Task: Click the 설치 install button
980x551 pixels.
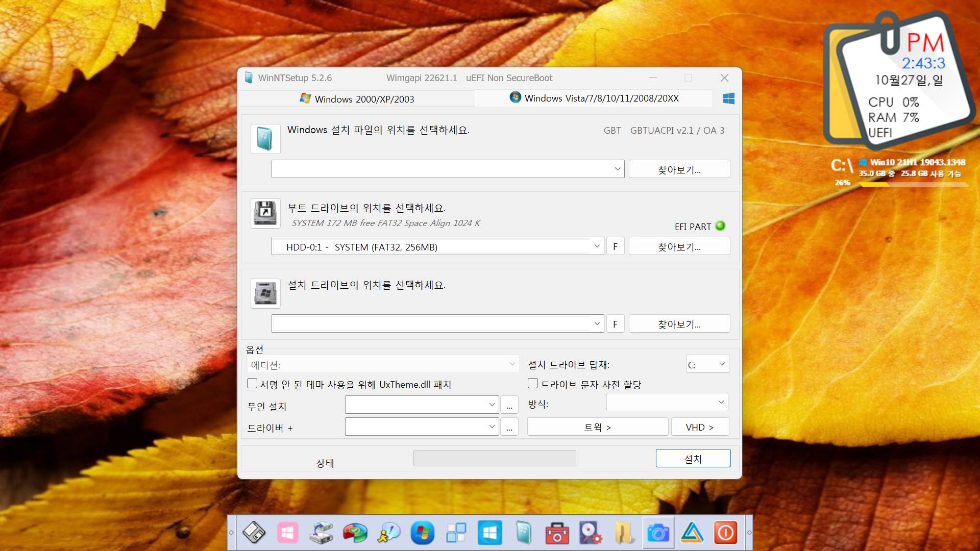Action: (693, 459)
